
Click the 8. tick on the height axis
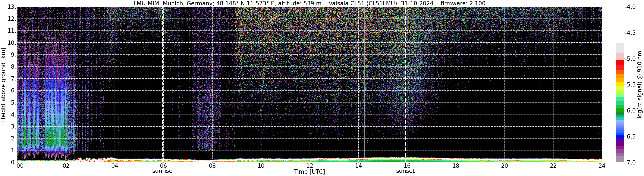pyautogui.click(x=13, y=66)
